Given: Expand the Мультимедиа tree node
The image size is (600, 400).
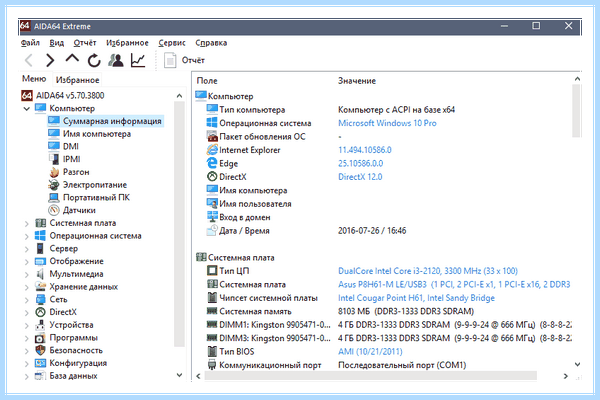Looking at the screenshot, I should point(26,274).
